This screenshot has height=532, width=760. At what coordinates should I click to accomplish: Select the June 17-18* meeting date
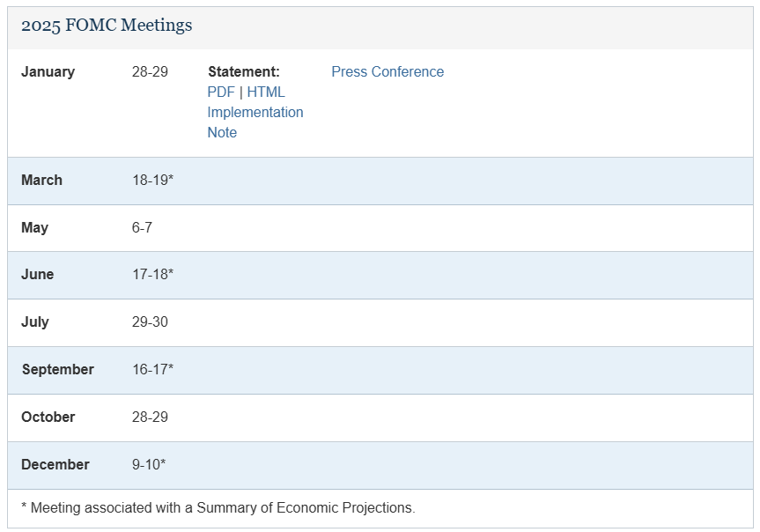pyautogui.click(x=152, y=274)
